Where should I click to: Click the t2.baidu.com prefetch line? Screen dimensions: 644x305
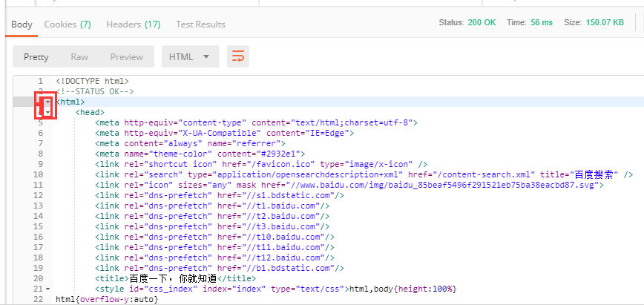click(212, 216)
